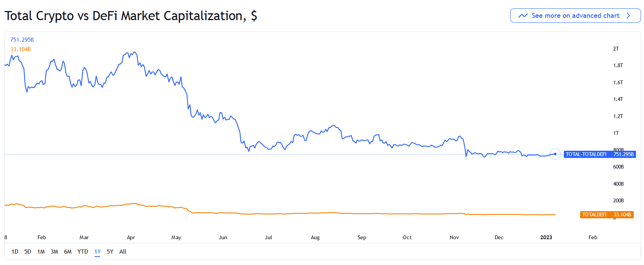The image size is (644, 265).
Task: Select the 5D time range
Action: pyautogui.click(x=28, y=252)
